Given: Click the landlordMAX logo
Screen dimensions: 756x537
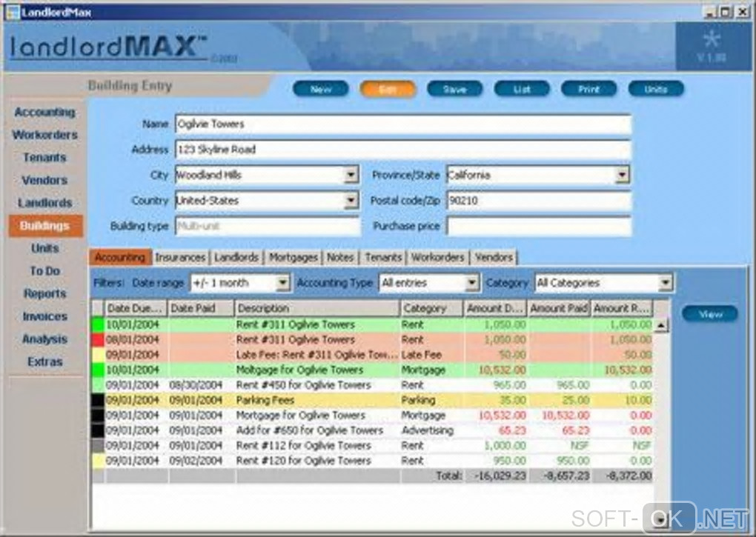Looking at the screenshot, I should (x=108, y=47).
